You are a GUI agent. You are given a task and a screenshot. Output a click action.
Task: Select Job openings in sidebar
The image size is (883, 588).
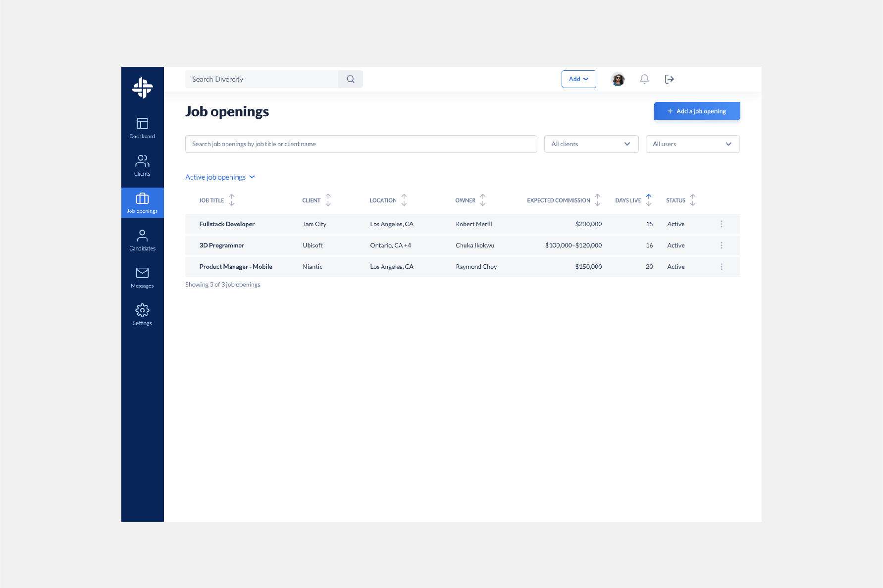click(x=142, y=202)
